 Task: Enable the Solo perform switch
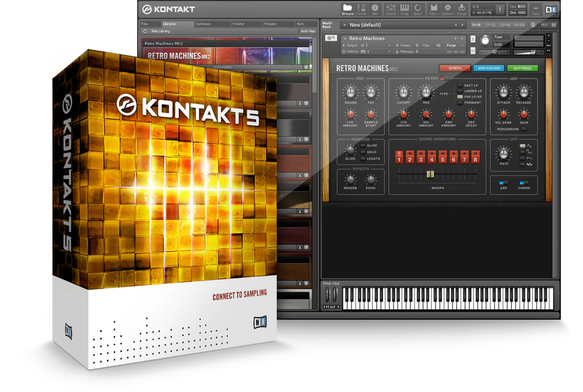363,152
